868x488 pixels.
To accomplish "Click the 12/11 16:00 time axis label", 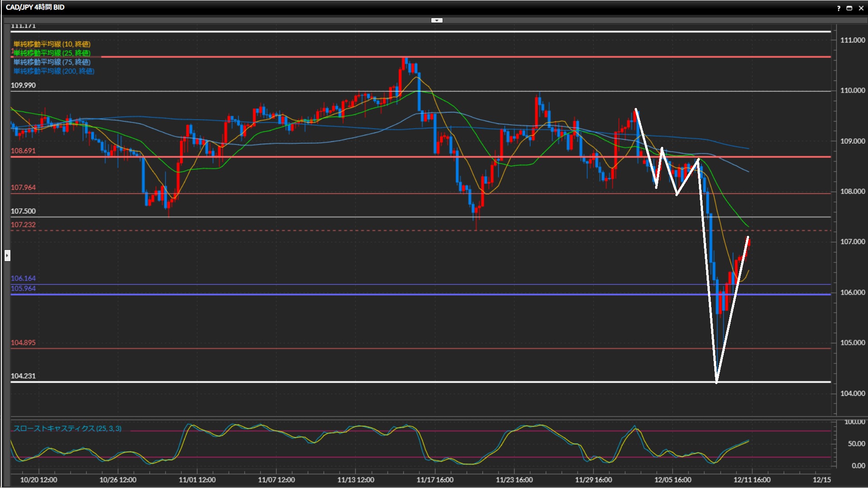I will pos(752,479).
